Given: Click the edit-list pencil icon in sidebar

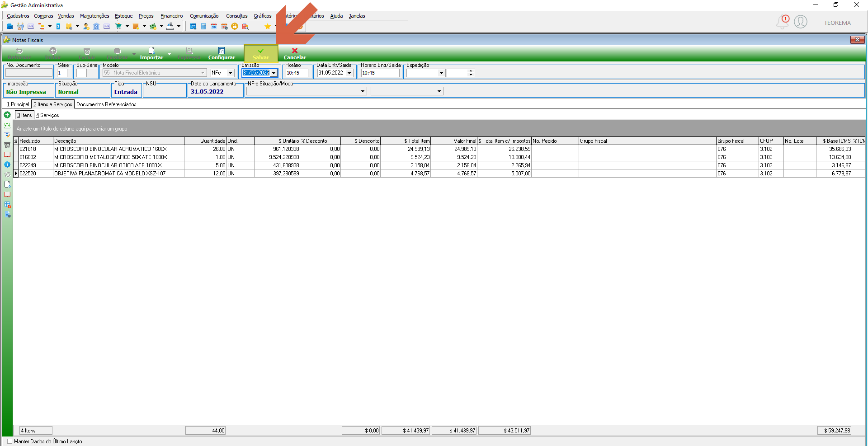Looking at the screenshot, I should click(x=7, y=135).
